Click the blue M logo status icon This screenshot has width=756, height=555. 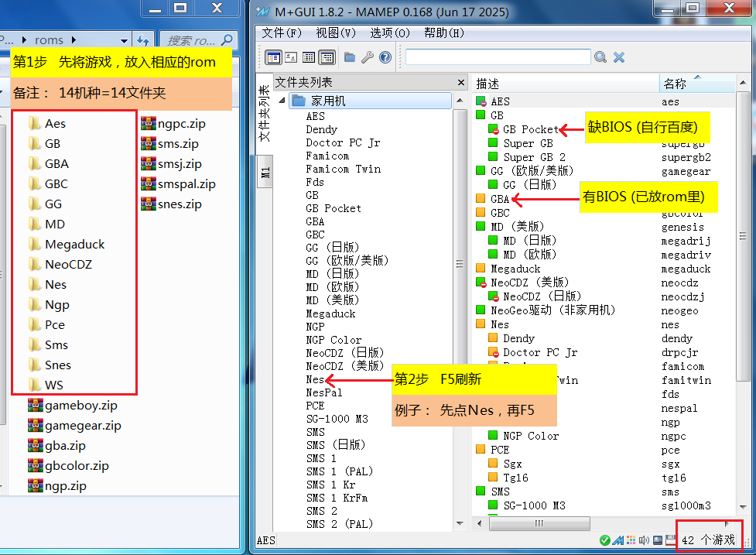(x=618, y=540)
